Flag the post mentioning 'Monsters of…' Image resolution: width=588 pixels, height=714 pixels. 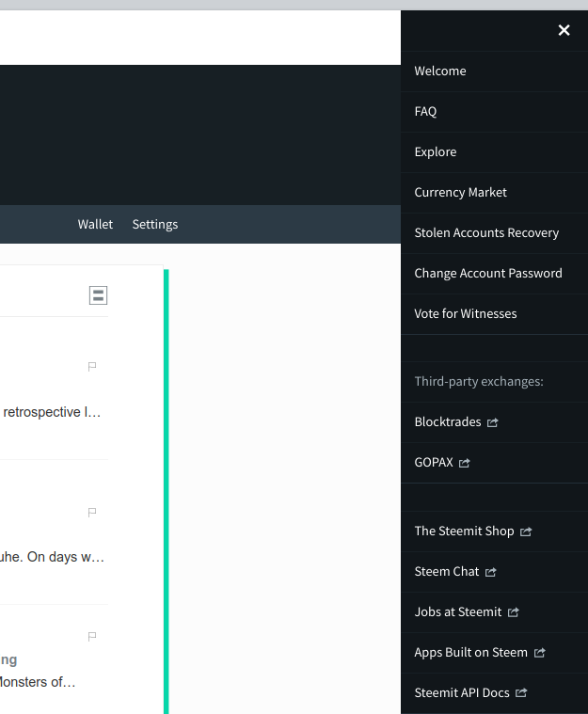[92, 636]
